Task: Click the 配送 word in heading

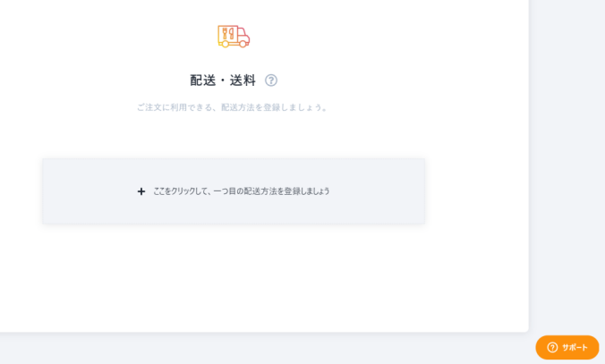Action: pos(203,80)
